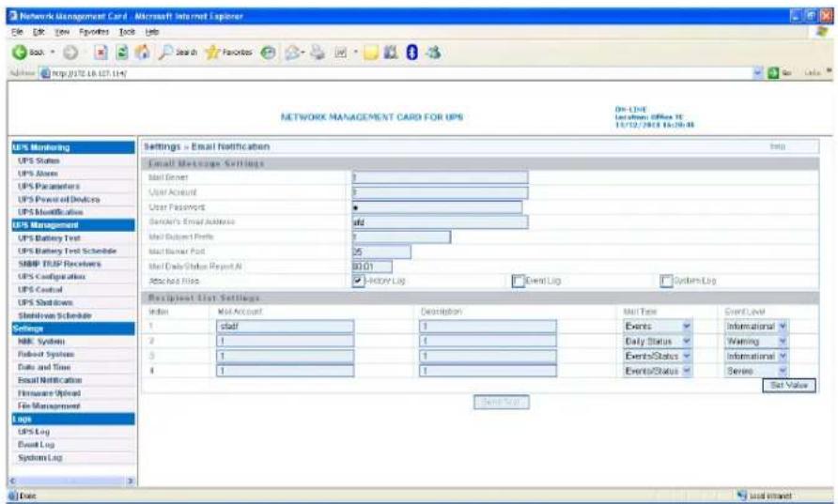
Task: Print the page with the printer icon
Action: [x=318, y=53]
